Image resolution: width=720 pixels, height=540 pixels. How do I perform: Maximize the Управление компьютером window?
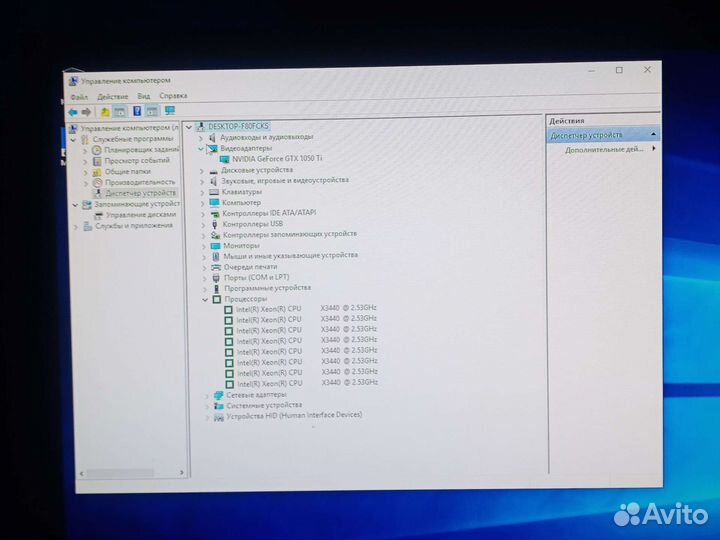pos(619,70)
